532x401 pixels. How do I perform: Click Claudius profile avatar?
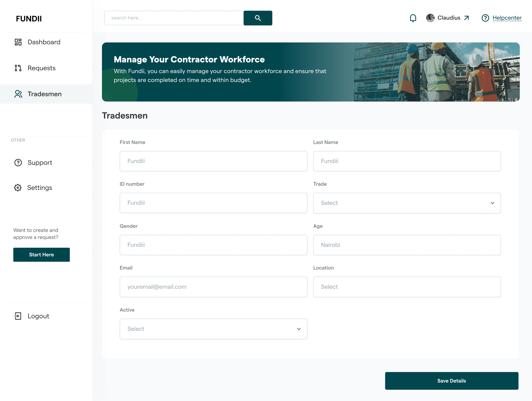pos(430,18)
